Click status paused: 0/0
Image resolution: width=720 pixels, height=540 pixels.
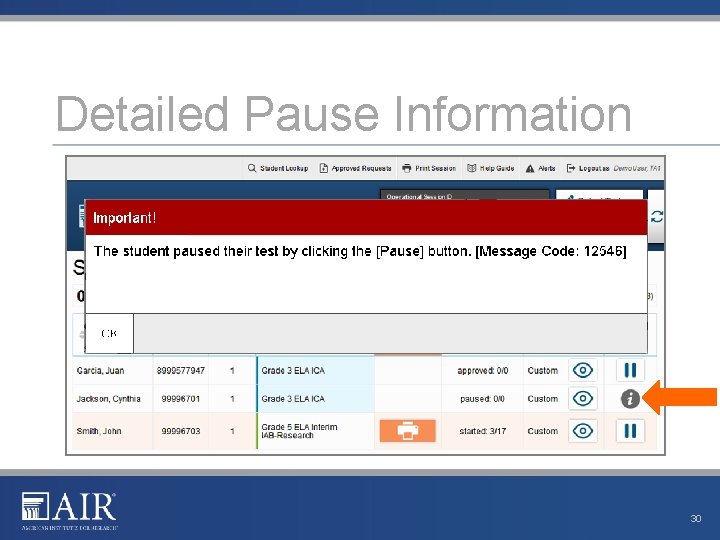[482, 399]
